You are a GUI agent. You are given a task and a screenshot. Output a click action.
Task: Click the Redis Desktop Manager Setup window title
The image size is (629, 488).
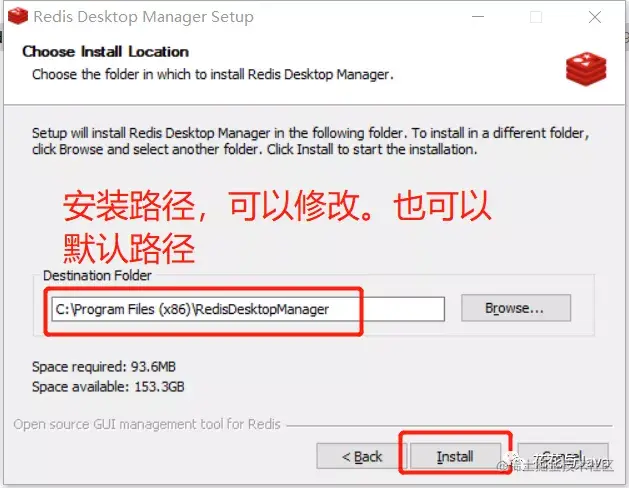pos(144,17)
